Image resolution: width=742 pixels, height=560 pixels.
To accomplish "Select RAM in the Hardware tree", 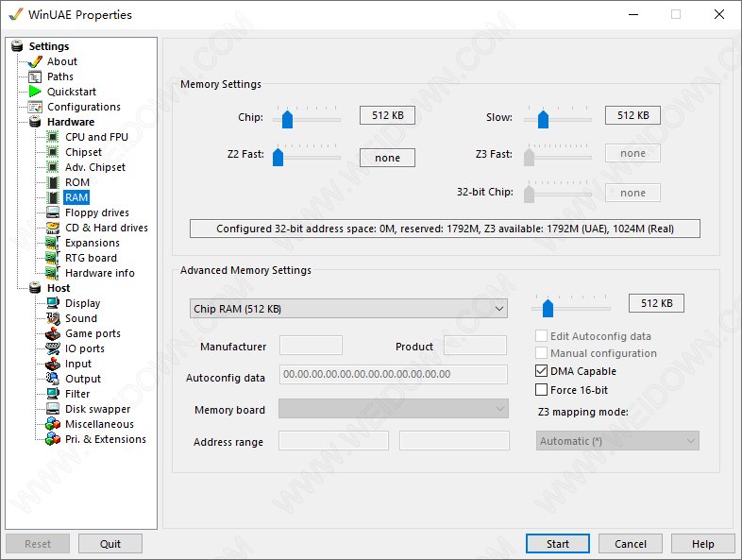I will coord(76,197).
